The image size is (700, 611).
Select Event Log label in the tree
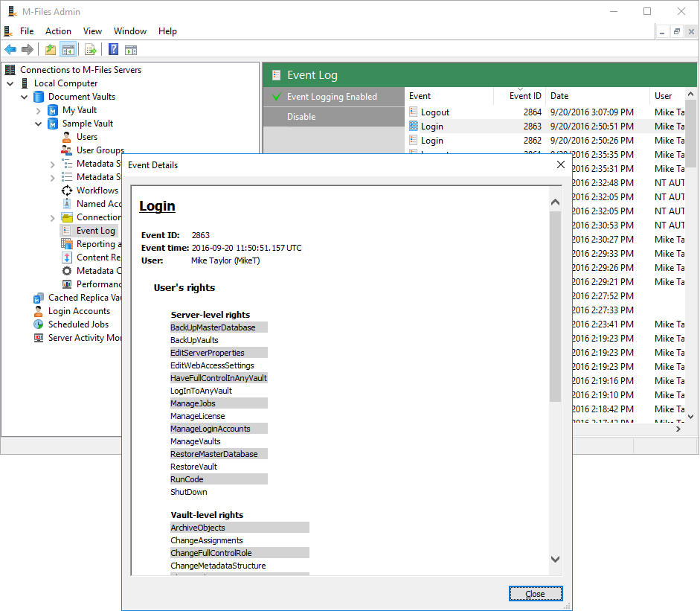click(95, 231)
